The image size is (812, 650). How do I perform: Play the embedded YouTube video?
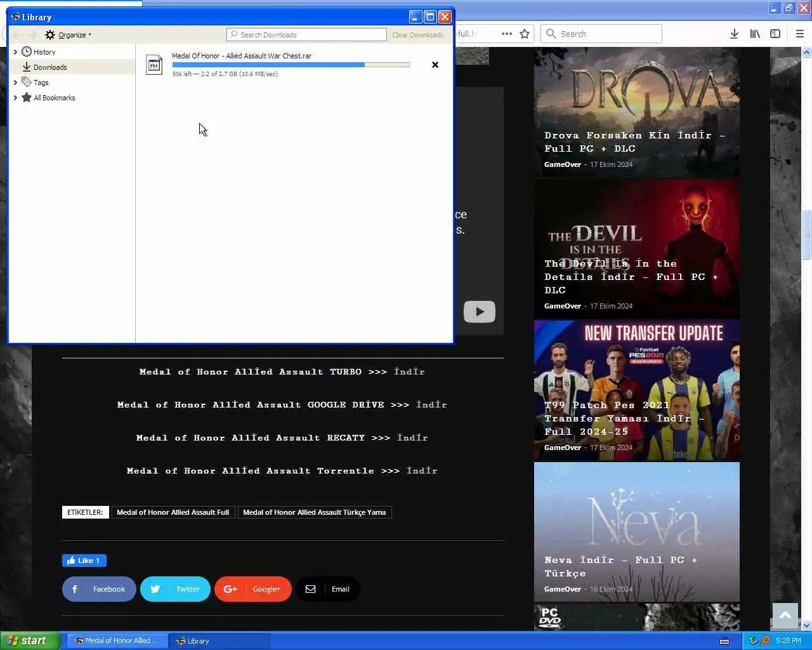[480, 312]
